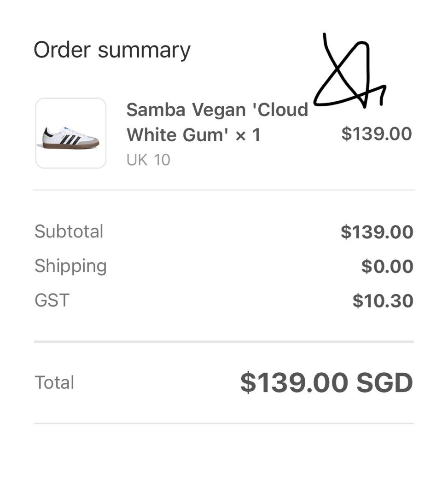Click the GST amount $10.30
448x497 pixels.
tap(383, 301)
